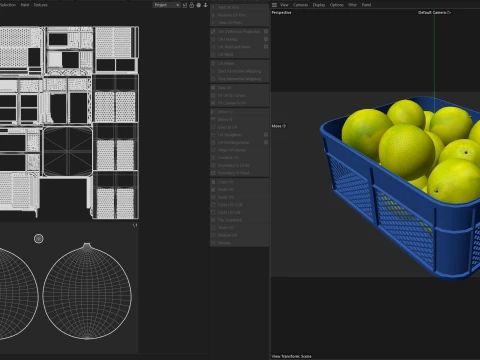Cycle UV clockwise (CW)
480x360 pixels.
point(239,212)
